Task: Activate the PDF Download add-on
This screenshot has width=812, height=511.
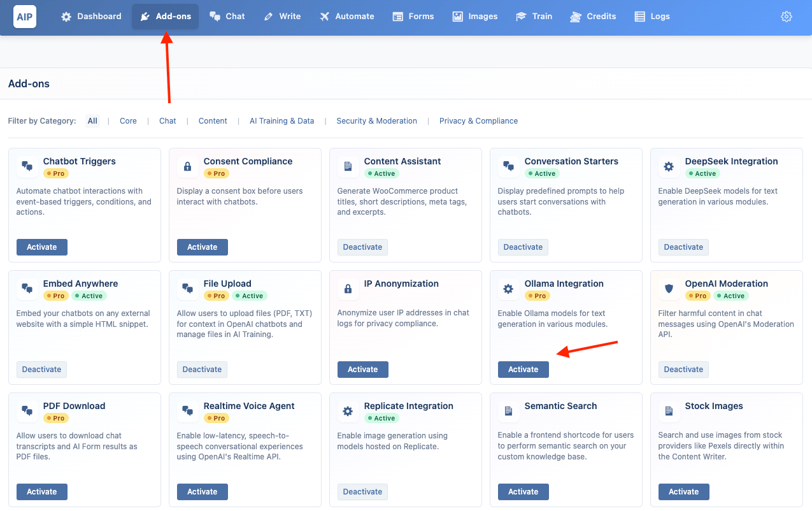Action: pyautogui.click(x=42, y=492)
